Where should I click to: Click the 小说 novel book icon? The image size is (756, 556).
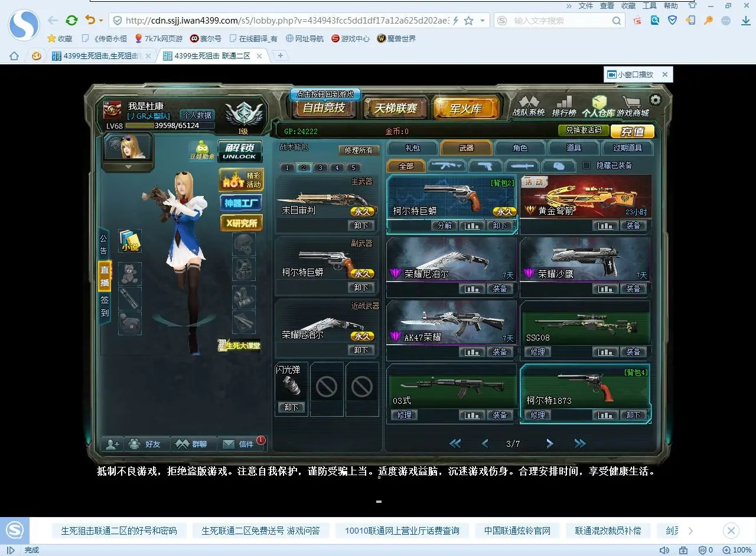pyautogui.click(x=130, y=241)
